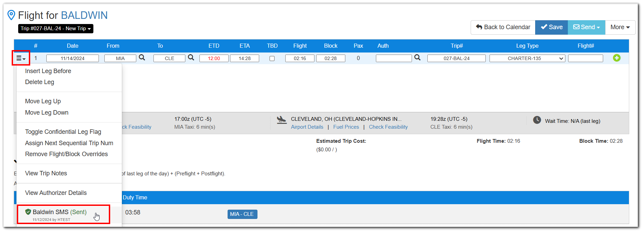Search authorizer with magnifier after Auth field

417,58
